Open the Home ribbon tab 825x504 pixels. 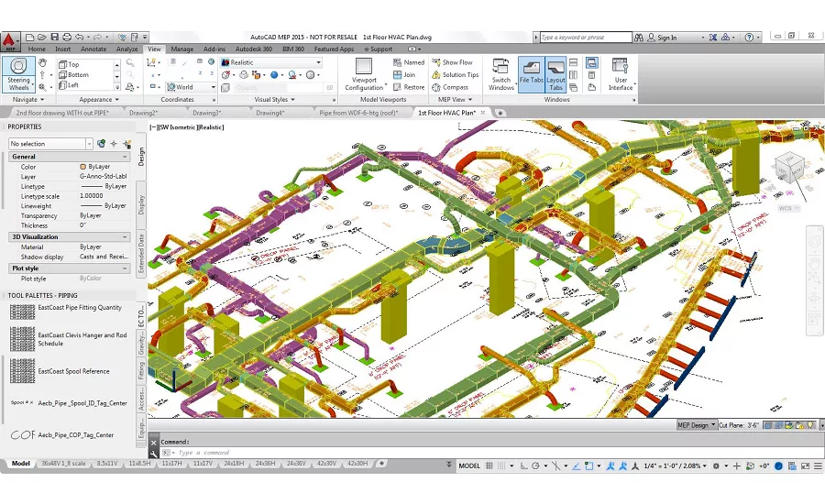click(x=37, y=49)
